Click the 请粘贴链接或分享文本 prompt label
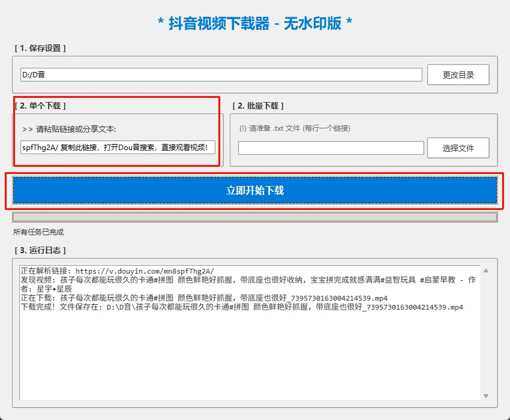The image size is (510, 420). (69, 129)
